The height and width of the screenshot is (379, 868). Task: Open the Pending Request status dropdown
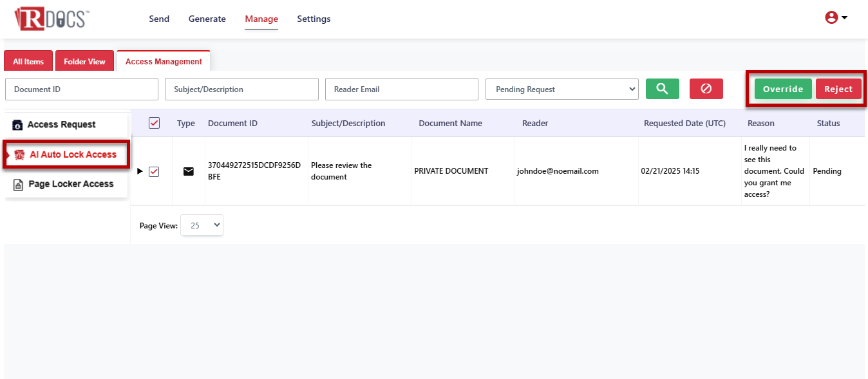(562, 89)
